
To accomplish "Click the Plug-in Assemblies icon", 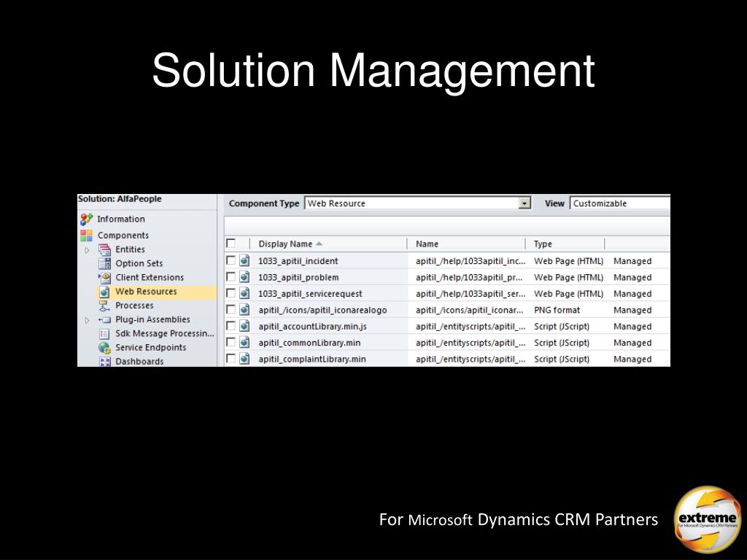I will pyautogui.click(x=104, y=320).
